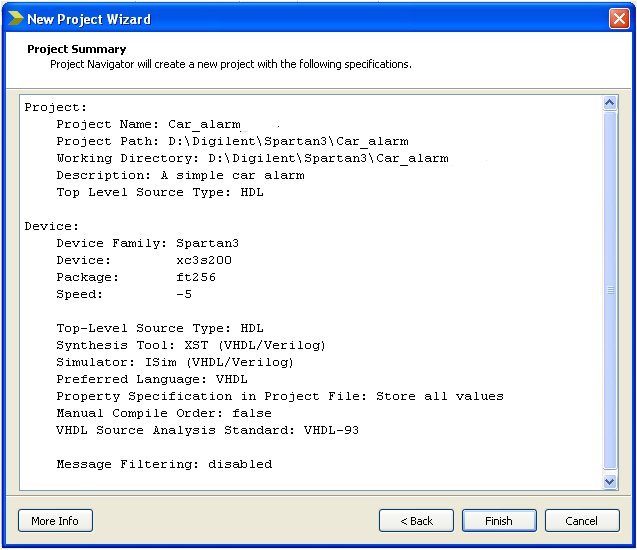This screenshot has width=637, height=550.
Task: Click the scrollbar up arrow in the summary
Action: (x=610, y=103)
